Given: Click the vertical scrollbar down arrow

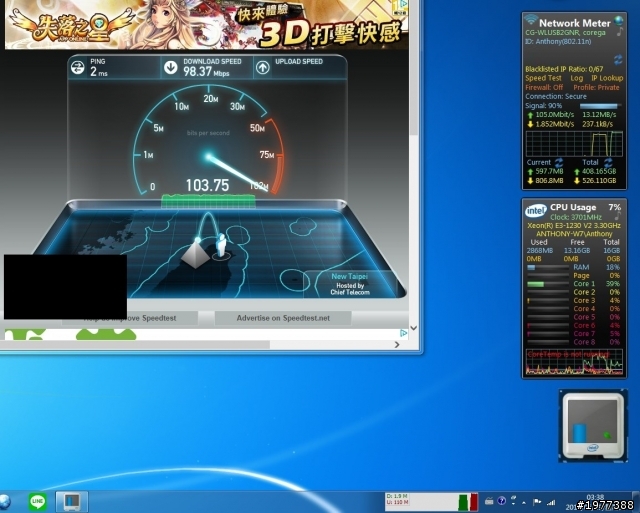Looking at the screenshot, I should coord(413,328).
